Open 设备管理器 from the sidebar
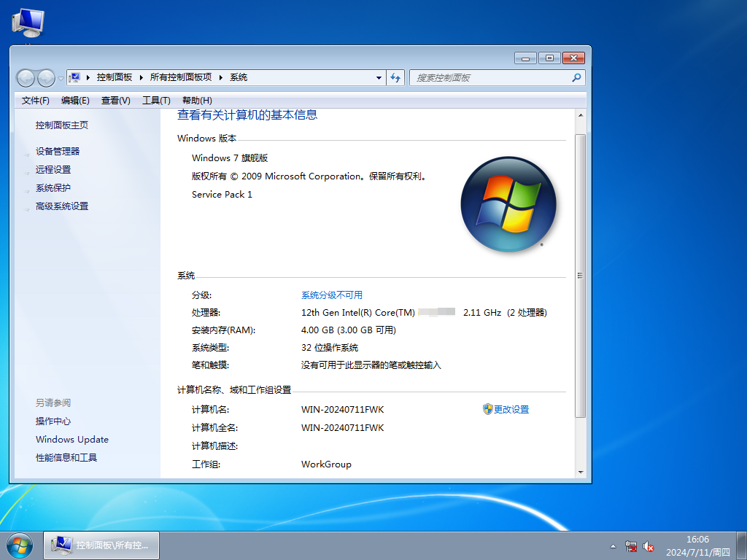The image size is (747, 560). (x=57, y=151)
